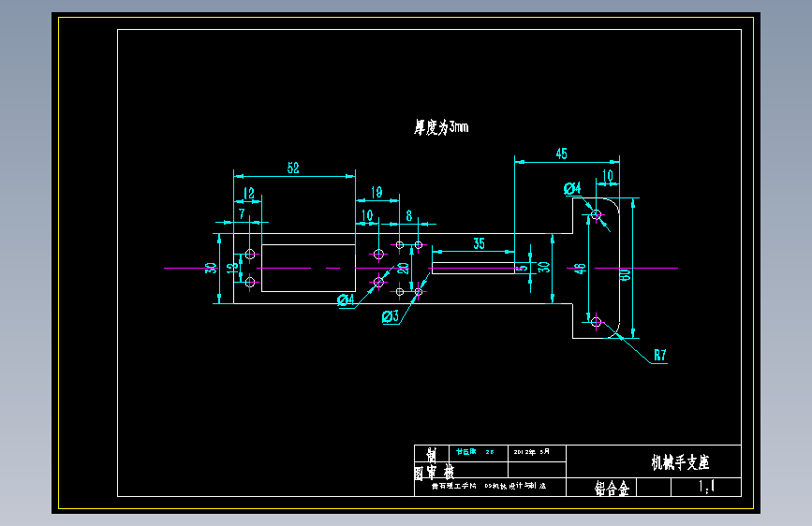The height and width of the screenshot is (526, 812).
Task: Select the title 机械手支座
Action: tap(681, 462)
